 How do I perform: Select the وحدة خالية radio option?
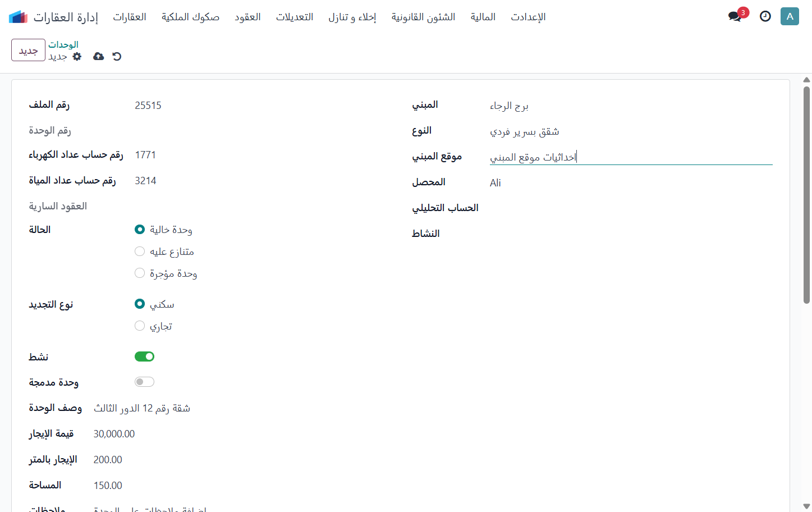(x=140, y=229)
